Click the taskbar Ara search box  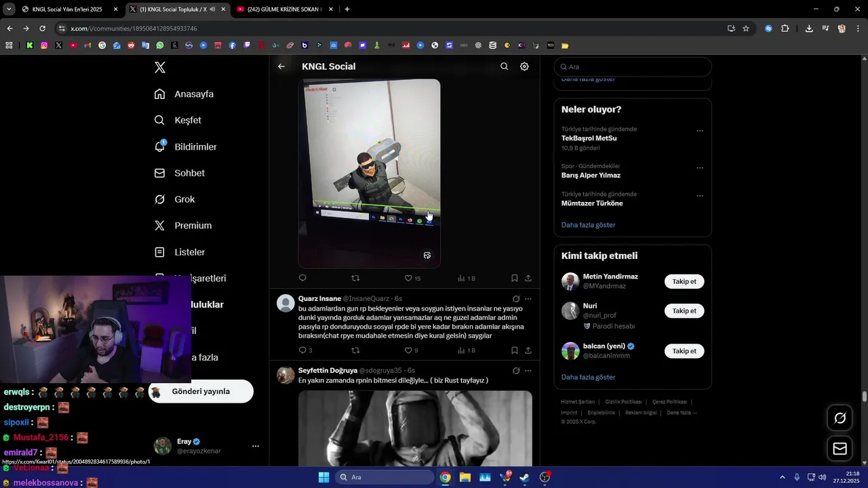[x=384, y=477]
